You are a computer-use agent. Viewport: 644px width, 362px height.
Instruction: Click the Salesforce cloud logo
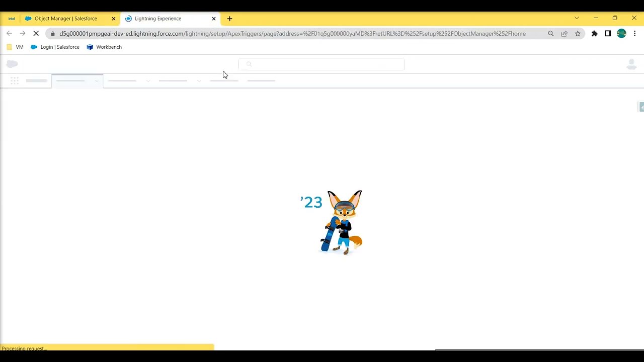tap(12, 64)
